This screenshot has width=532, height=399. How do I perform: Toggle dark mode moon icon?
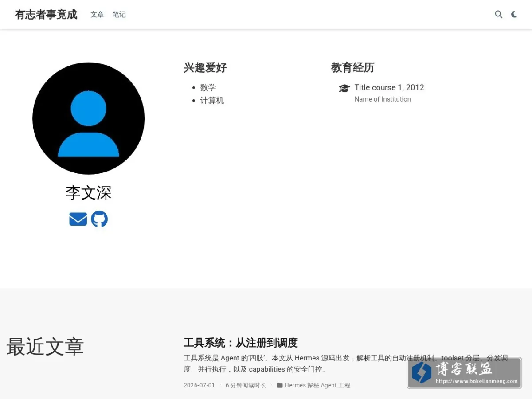tap(514, 14)
